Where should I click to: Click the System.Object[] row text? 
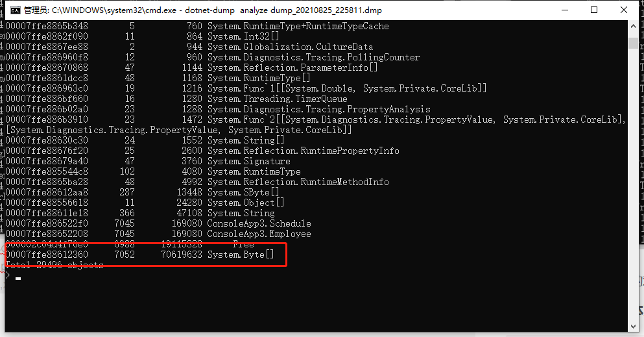pyautogui.click(x=246, y=203)
